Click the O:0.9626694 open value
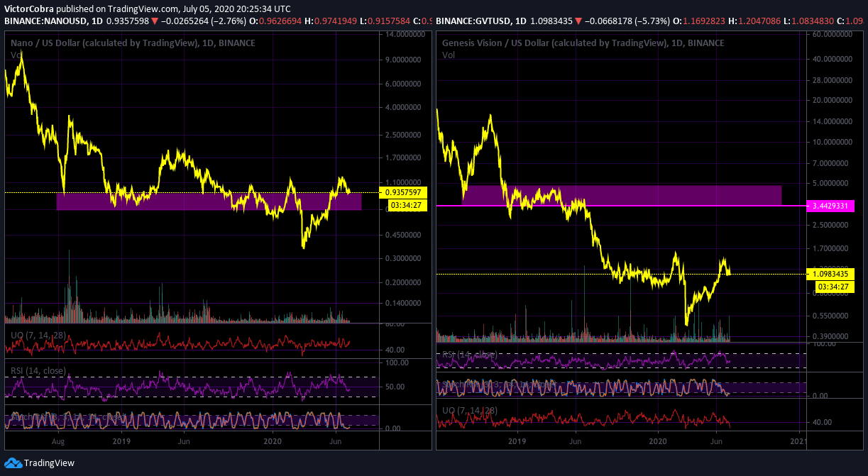Screen dimensions: 868x476 click(275, 21)
